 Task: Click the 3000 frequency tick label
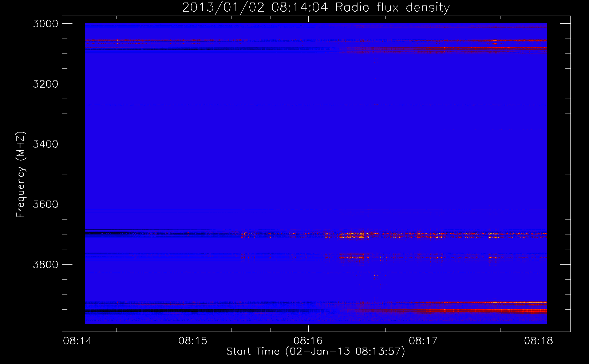[x=46, y=24]
